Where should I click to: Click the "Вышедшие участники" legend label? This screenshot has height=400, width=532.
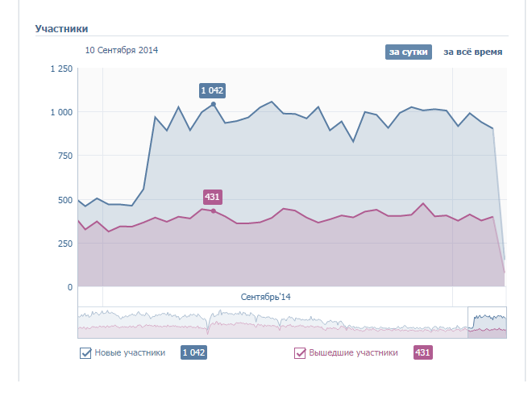(x=353, y=352)
